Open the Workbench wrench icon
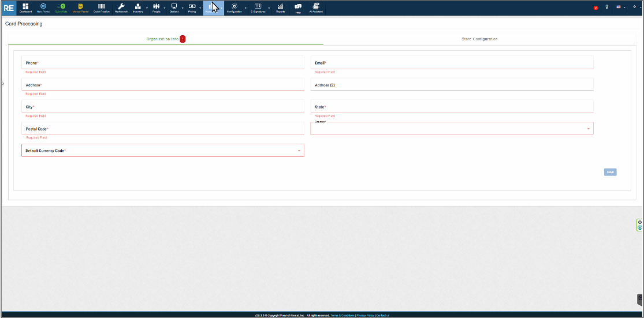 pyautogui.click(x=121, y=8)
